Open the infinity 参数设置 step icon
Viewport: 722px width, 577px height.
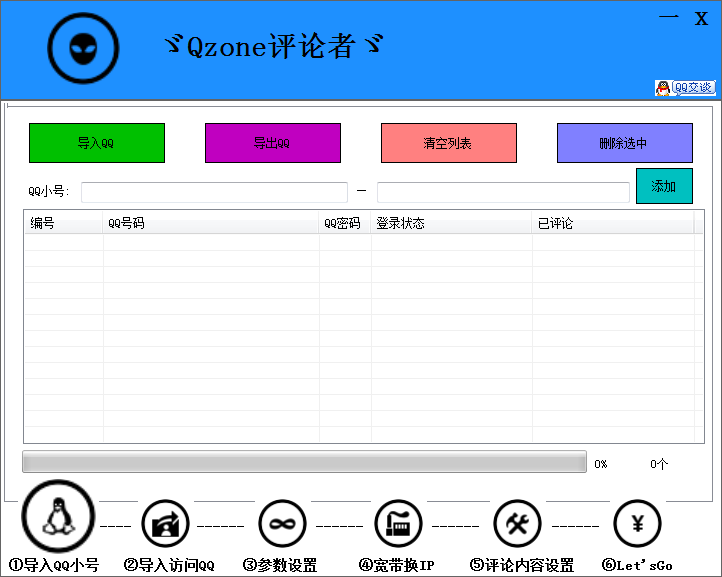tap(282, 524)
